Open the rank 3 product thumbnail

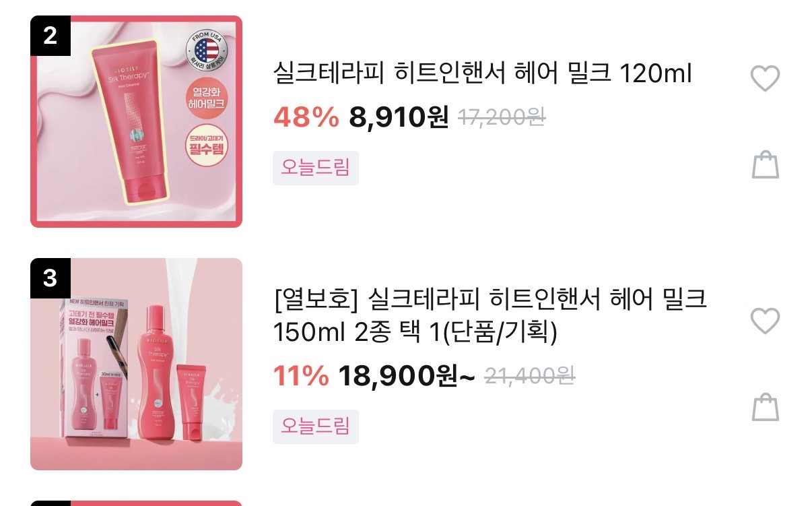[136, 364]
